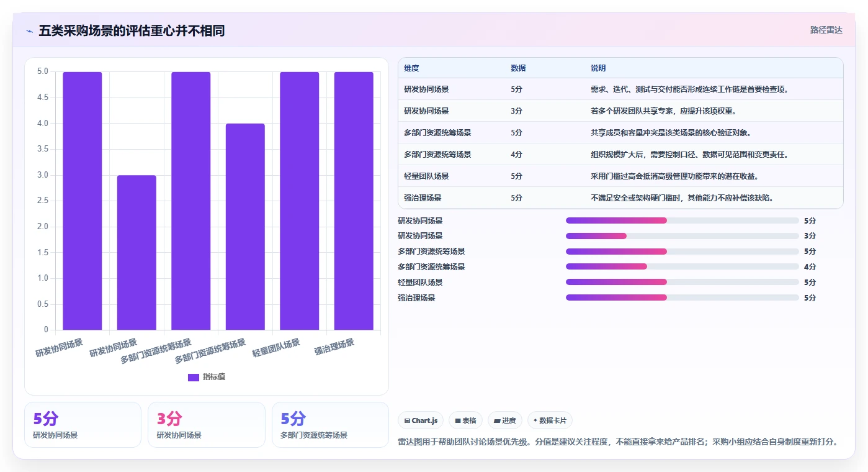Click the 指标值 legend label

click(214, 377)
